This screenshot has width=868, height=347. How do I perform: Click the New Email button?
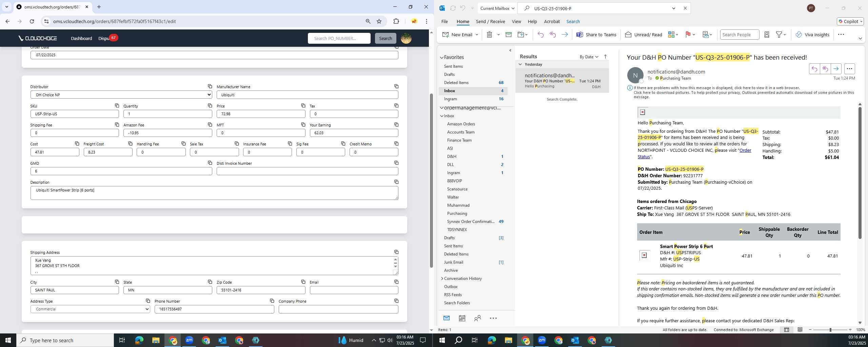coord(457,35)
